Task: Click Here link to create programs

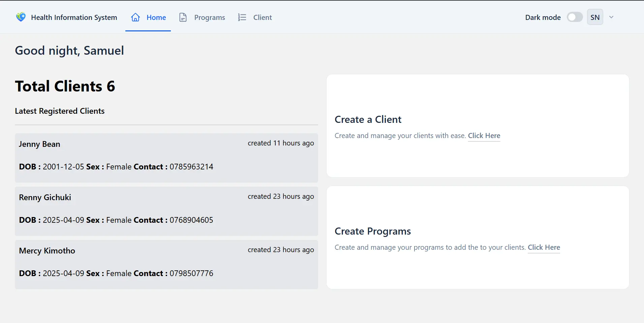Action: (544, 247)
